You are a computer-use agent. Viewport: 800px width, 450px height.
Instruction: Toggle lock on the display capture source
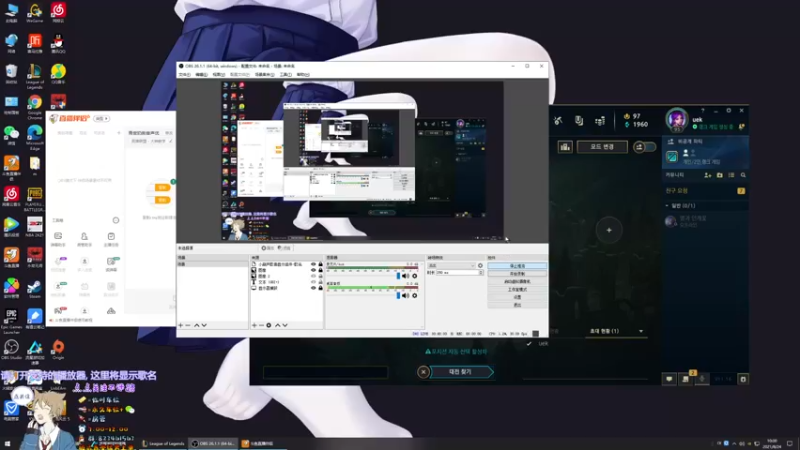click(x=320, y=288)
